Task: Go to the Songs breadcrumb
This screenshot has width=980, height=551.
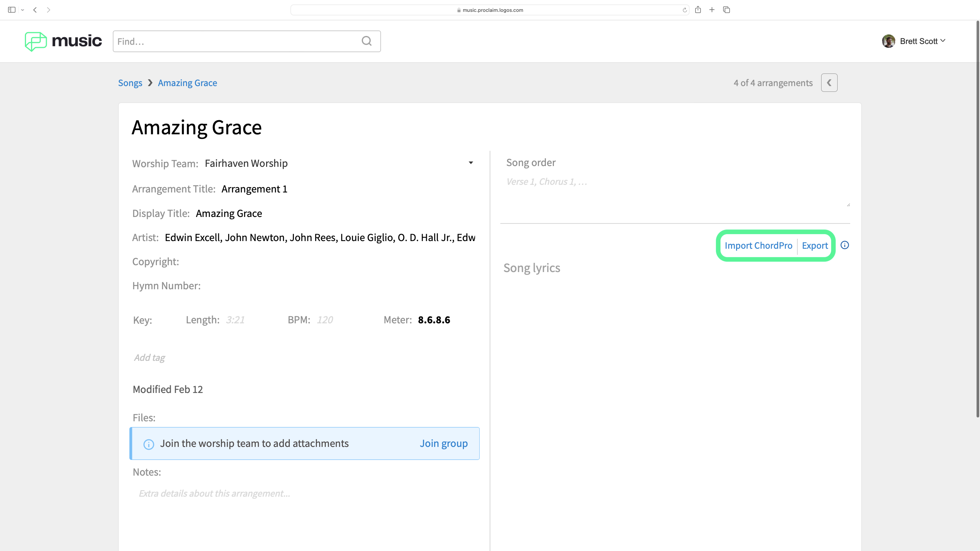Action: tap(130, 83)
